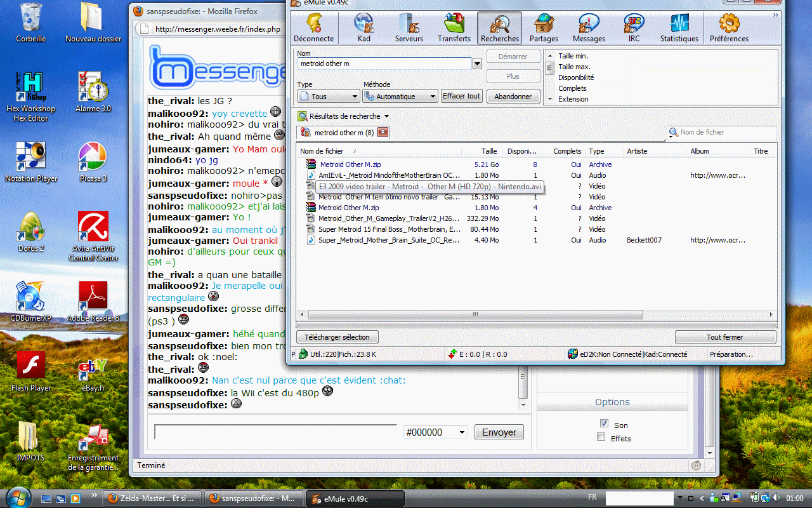Click the Déconnecte toolbar icon in eMule
Viewport: 812px width, 508px height.
(x=314, y=29)
